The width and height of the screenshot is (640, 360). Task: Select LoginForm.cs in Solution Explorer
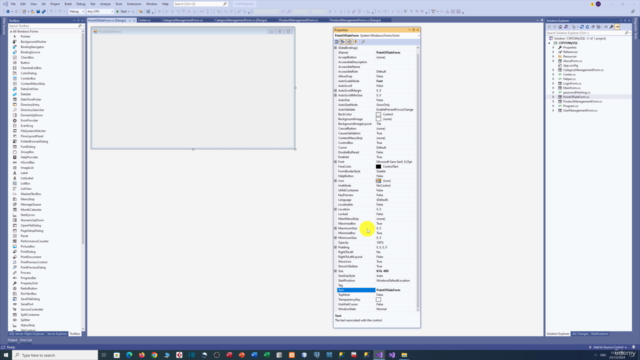[x=572, y=83]
